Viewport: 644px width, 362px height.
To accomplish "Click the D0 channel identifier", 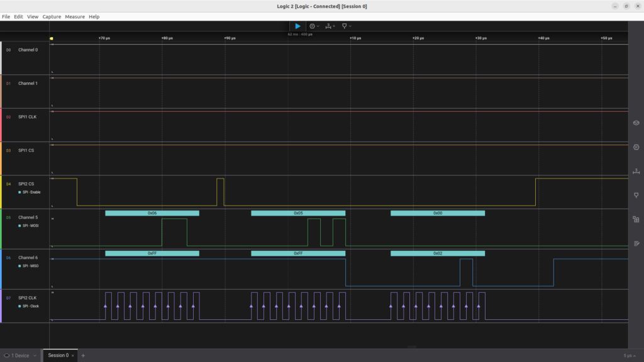I will [x=8, y=50].
